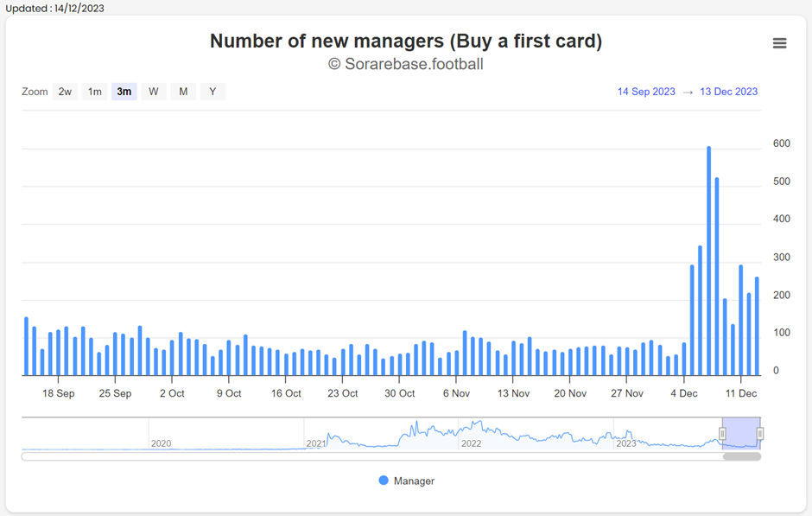Click the first bar at chart start
This screenshot has height=516, width=812.
coord(27,347)
